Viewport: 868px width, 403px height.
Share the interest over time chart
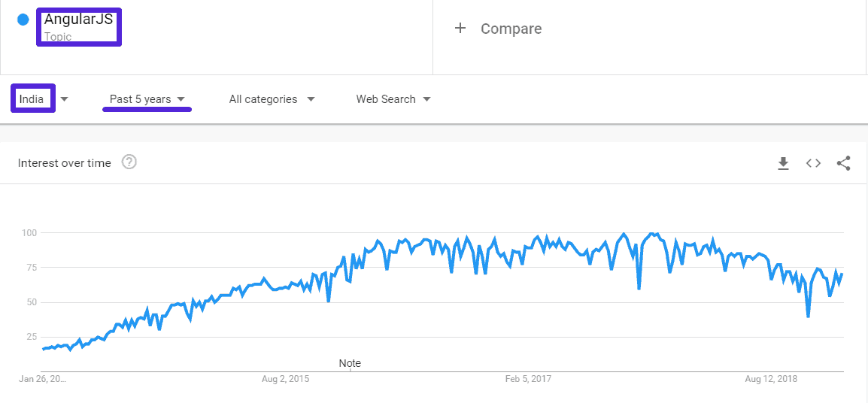pos(843,163)
